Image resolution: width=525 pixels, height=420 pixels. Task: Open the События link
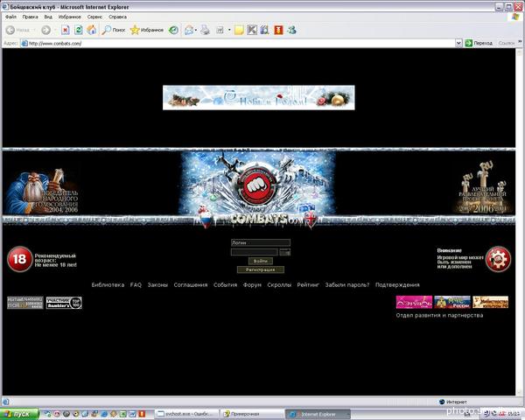click(x=226, y=285)
